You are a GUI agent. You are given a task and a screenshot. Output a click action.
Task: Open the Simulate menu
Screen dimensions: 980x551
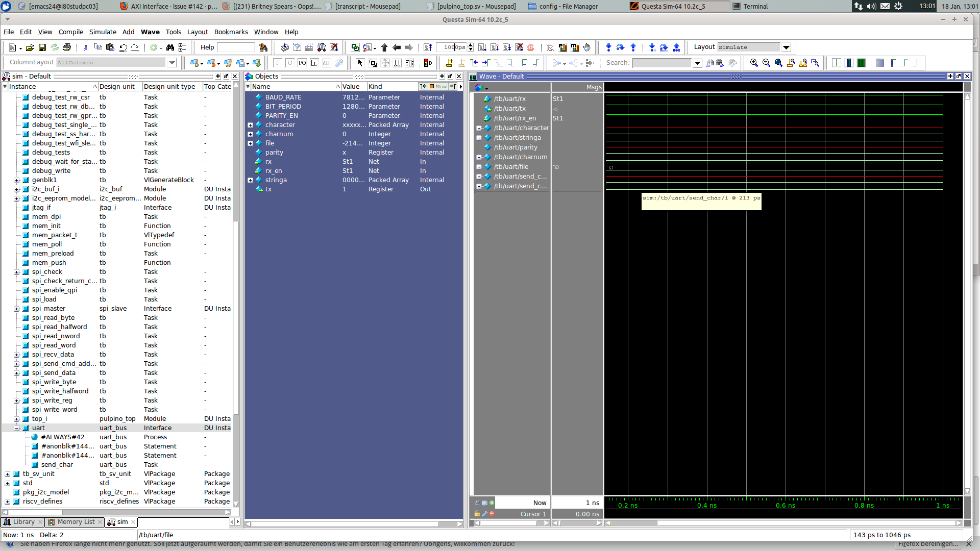(103, 32)
